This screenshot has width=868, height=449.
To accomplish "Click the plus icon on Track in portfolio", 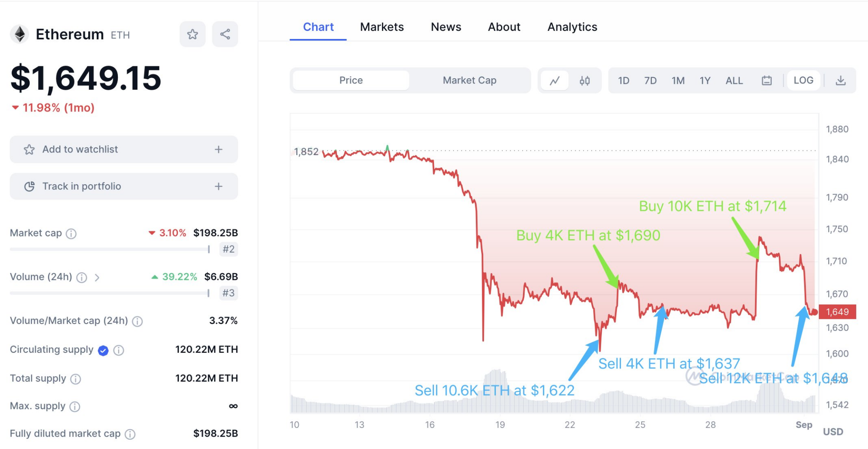I will click(x=218, y=186).
